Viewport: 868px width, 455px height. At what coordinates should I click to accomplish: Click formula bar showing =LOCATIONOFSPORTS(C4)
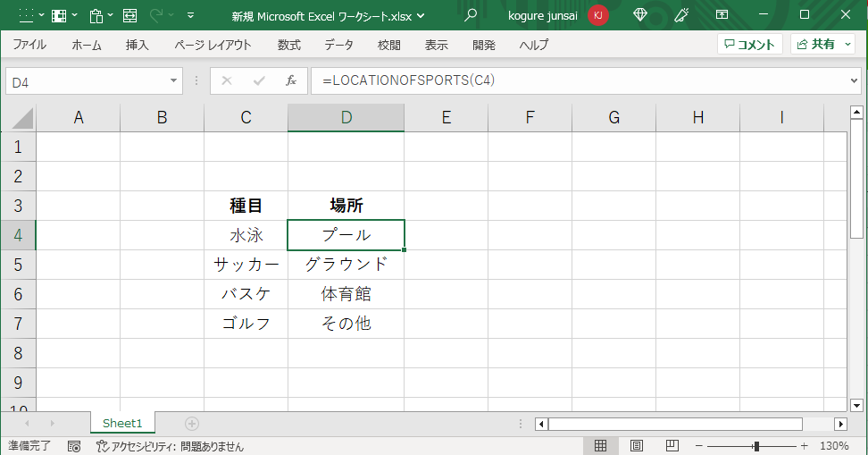pos(579,81)
